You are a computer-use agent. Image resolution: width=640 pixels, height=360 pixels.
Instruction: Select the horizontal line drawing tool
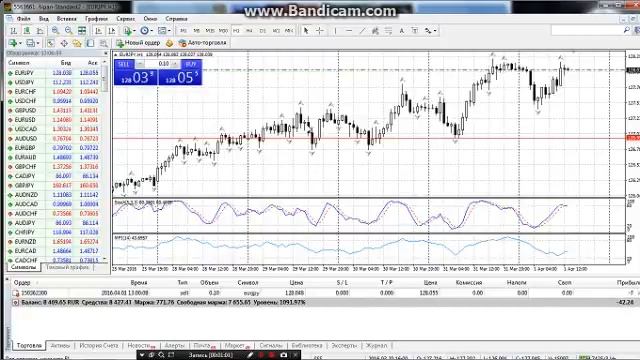pyautogui.click(x=349, y=31)
